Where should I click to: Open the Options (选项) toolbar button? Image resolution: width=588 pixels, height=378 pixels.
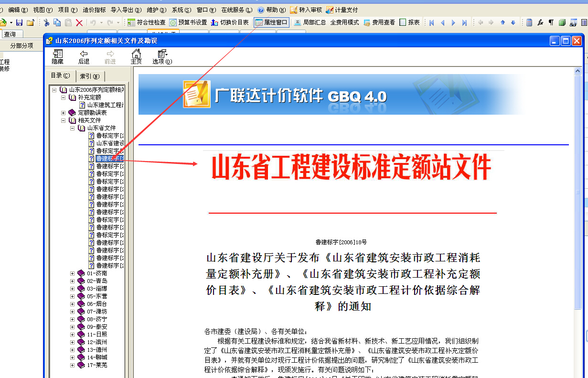pyautogui.click(x=162, y=56)
